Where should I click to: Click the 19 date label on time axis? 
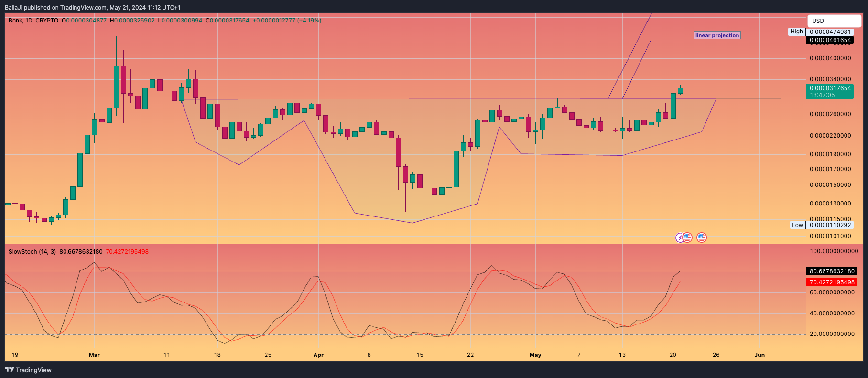tap(15, 355)
